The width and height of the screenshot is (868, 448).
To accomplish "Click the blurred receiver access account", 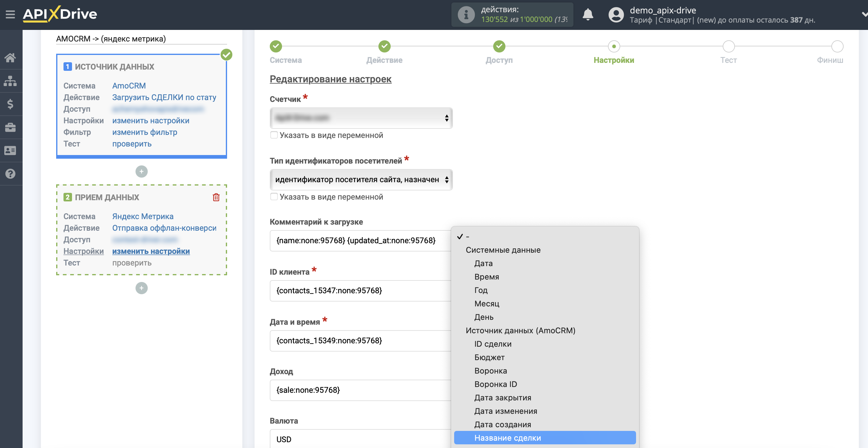I will coord(145,240).
